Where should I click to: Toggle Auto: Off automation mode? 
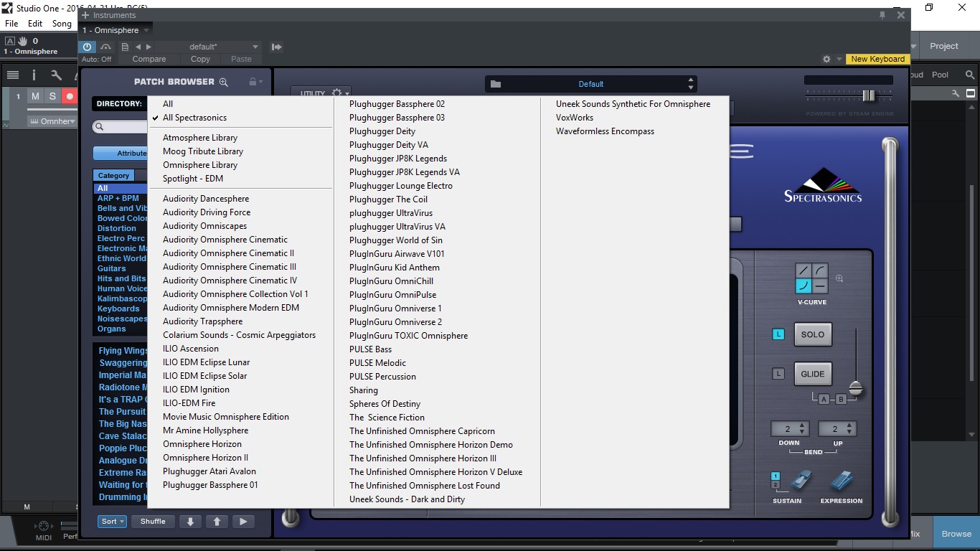point(96,59)
